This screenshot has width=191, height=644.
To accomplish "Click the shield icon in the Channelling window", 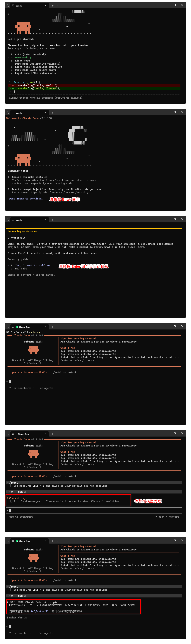I will pos(8,434).
